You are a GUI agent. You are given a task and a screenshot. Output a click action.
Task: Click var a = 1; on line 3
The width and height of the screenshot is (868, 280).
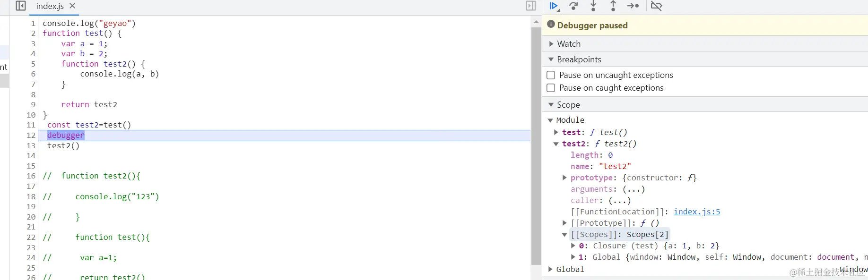click(x=84, y=43)
